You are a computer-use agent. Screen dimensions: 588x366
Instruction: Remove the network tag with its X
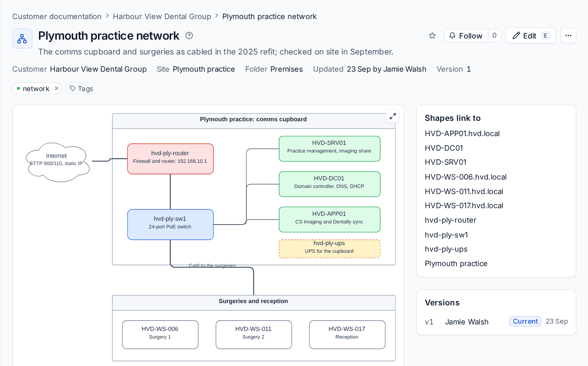(x=56, y=88)
